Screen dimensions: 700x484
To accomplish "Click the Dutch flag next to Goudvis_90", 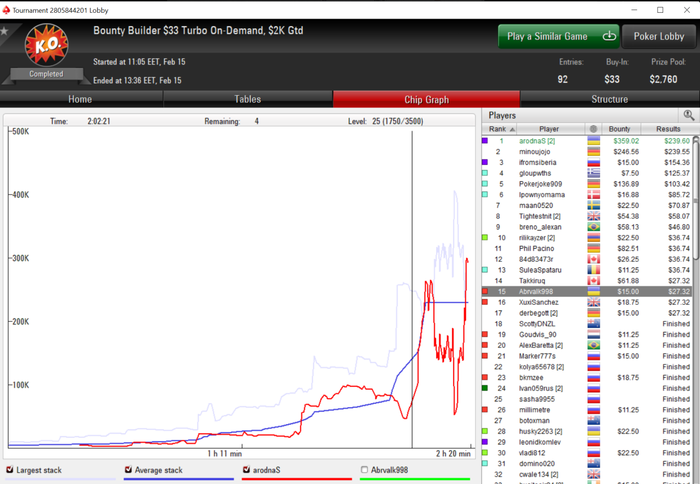I will pos(593,334).
